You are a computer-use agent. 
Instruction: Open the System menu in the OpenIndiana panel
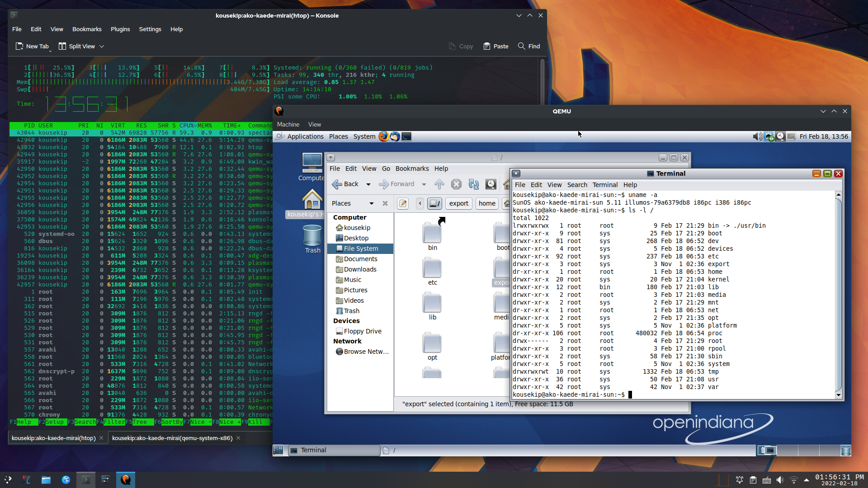pos(364,136)
